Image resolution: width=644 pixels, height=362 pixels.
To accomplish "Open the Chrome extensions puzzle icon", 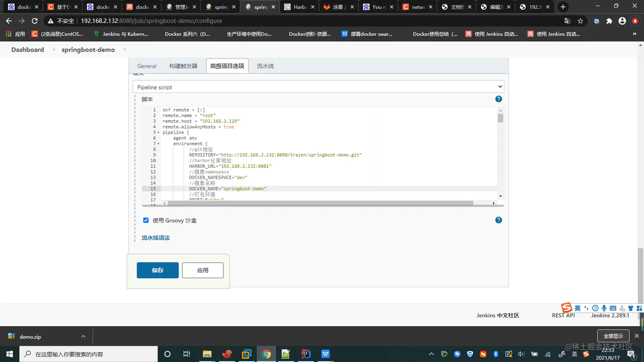I will coord(609,21).
